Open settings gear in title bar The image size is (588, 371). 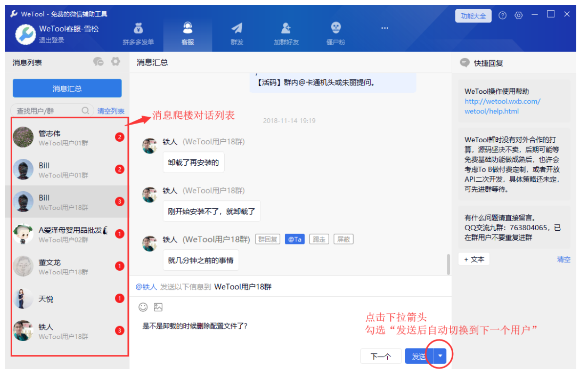coord(519,16)
